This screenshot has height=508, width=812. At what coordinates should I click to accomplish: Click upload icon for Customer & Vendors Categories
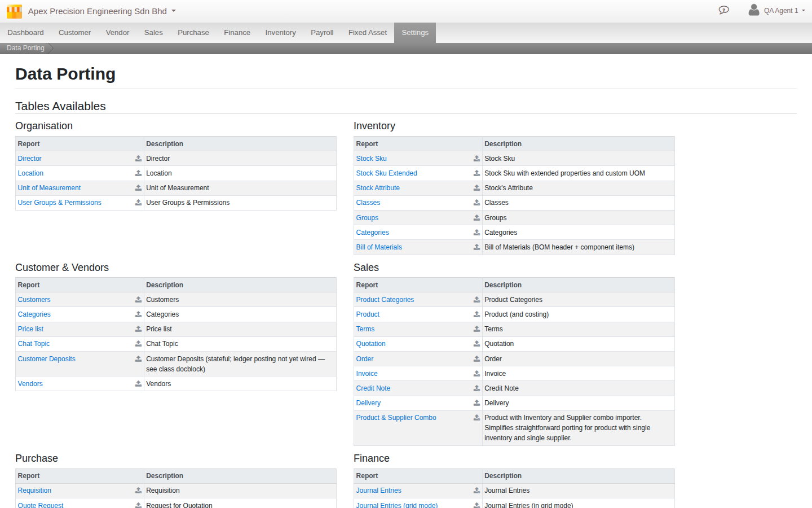click(x=138, y=314)
